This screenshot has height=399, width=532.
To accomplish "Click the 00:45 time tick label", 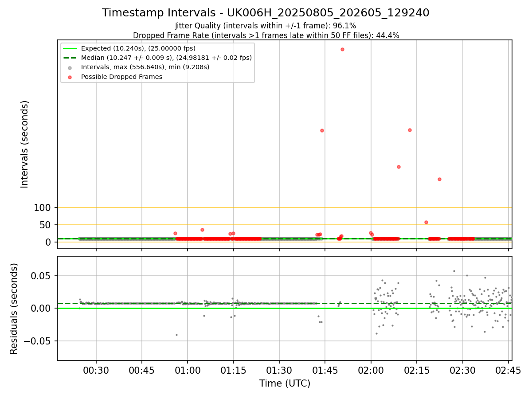I will (142, 370).
